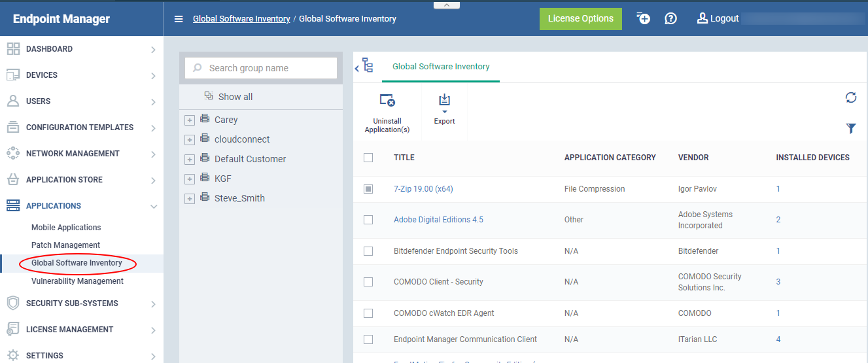The height and width of the screenshot is (363, 868).
Task: Click the Show all groups icon
Action: point(209,96)
